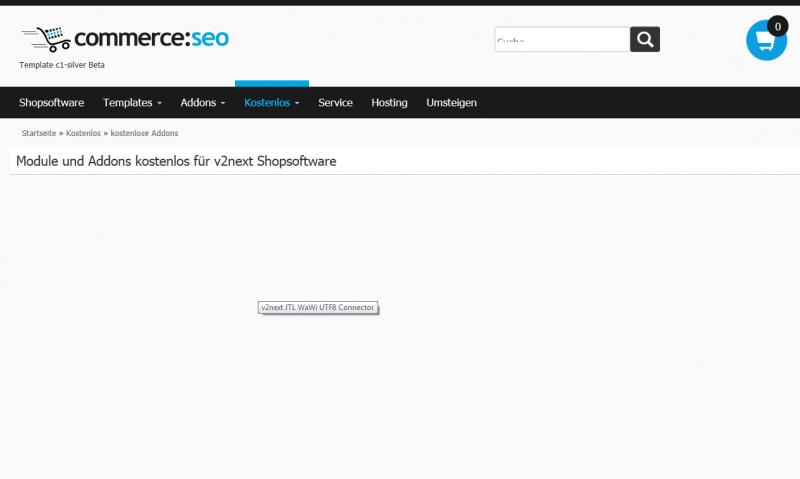Screen dimensions: 800x479
Task: Click the Startseite breadcrumb link
Action: (x=39, y=133)
